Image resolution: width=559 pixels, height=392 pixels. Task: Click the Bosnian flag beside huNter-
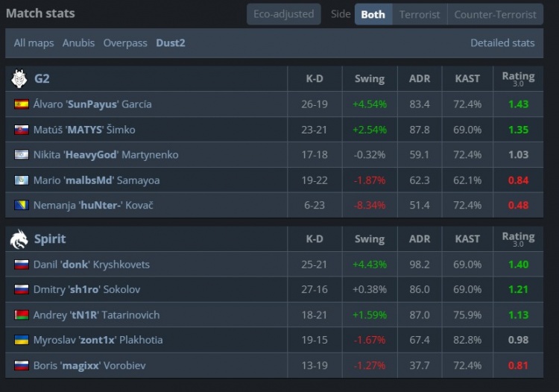click(21, 206)
